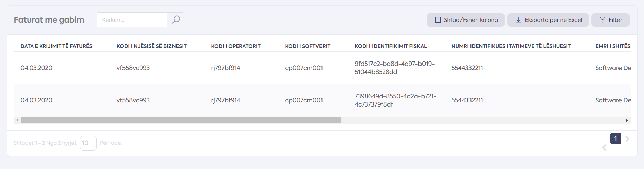Select the row with fiscal code 7398649d-8550

tap(322, 100)
